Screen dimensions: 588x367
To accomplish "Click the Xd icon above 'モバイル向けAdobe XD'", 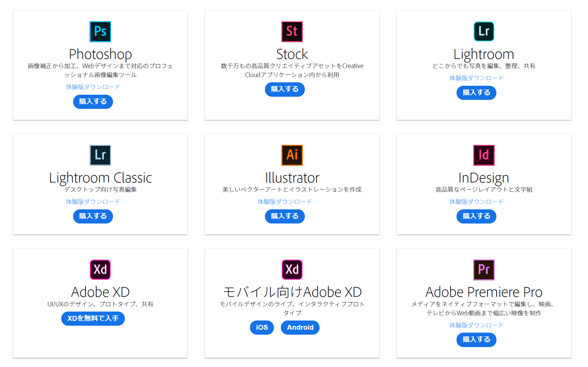I will click(292, 270).
